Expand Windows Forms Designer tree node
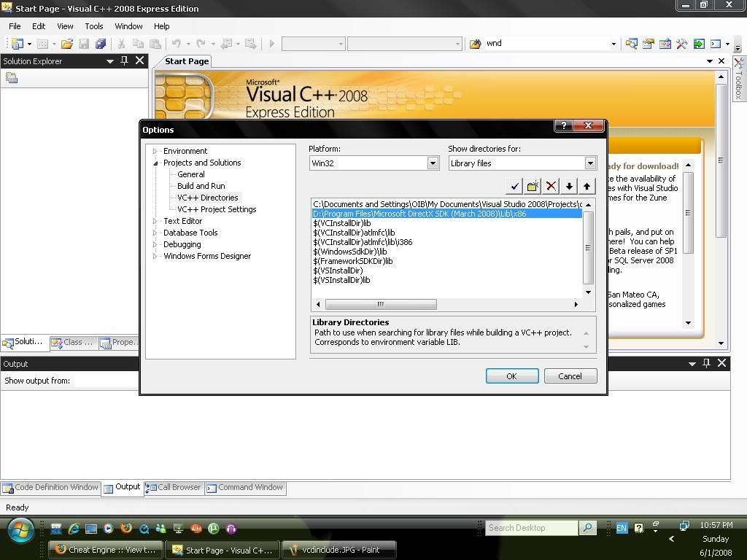747x560 pixels. (x=155, y=256)
